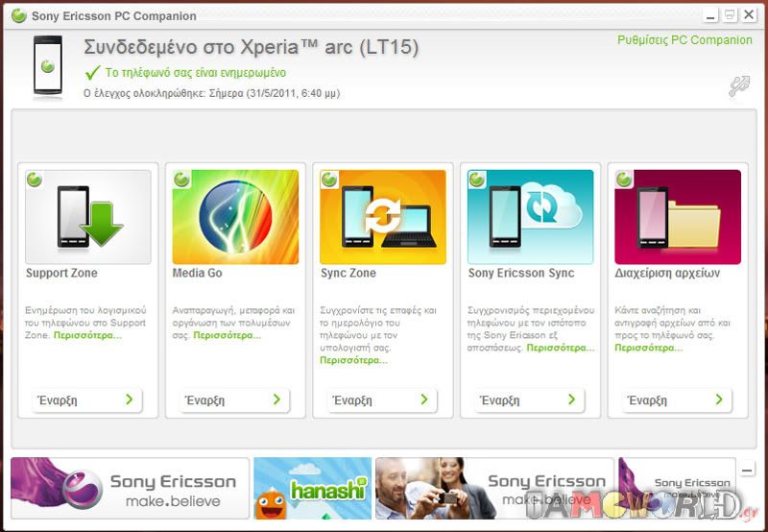768x532 pixels.
Task: Click the Xperia arc phone image
Action: (x=48, y=66)
